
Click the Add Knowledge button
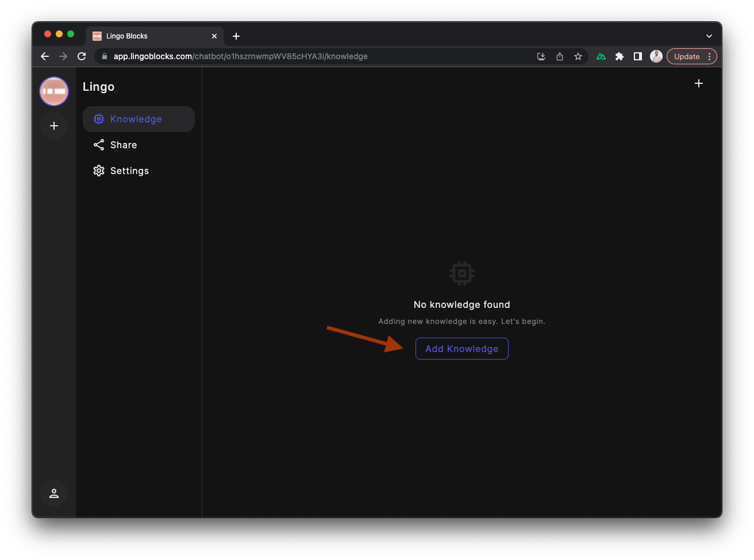(461, 349)
